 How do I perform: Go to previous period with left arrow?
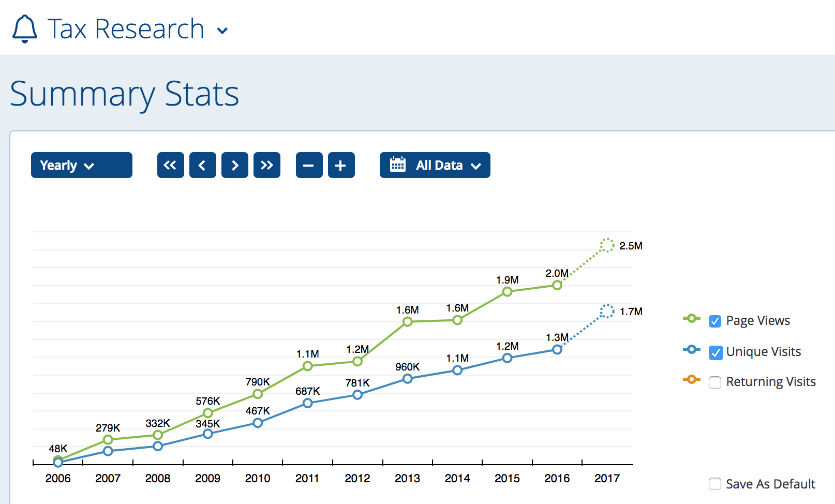point(202,165)
